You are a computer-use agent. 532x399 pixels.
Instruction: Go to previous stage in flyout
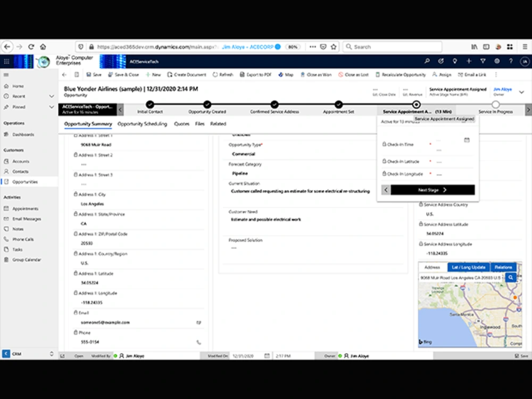[x=386, y=190]
